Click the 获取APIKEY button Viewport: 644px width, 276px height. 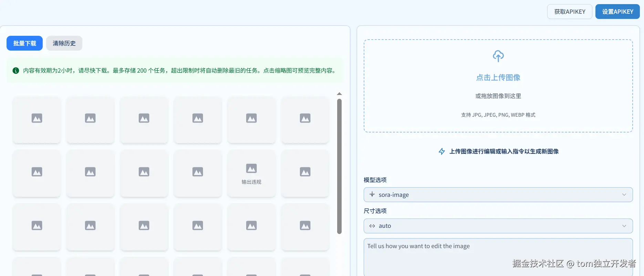click(570, 12)
